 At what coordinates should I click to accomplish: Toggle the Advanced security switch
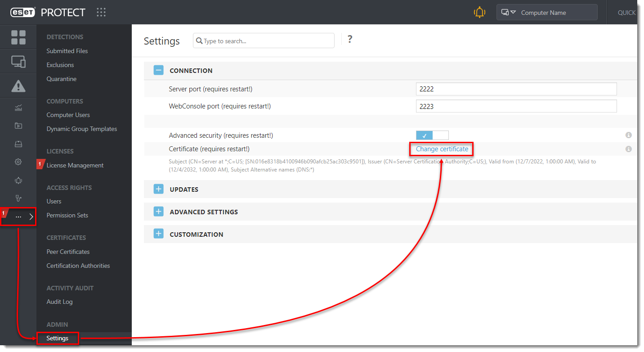point(432,135)
